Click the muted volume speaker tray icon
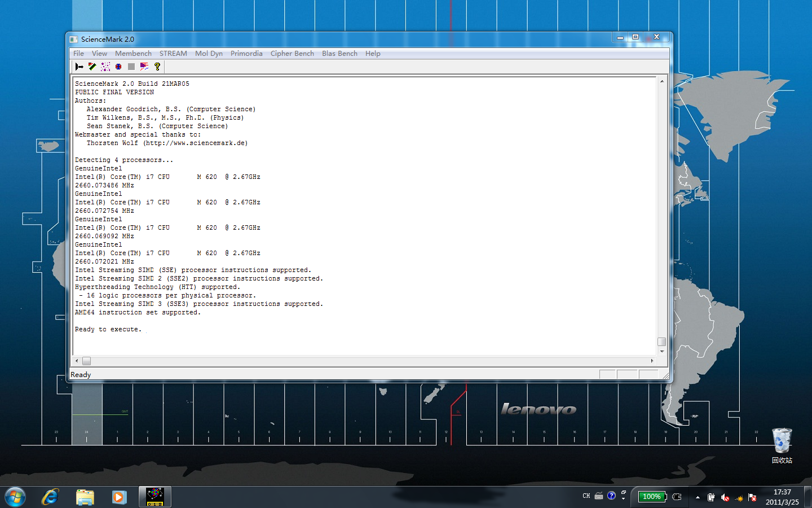The width and height of the screenshot is (812, 508). (x=725, y=497)
